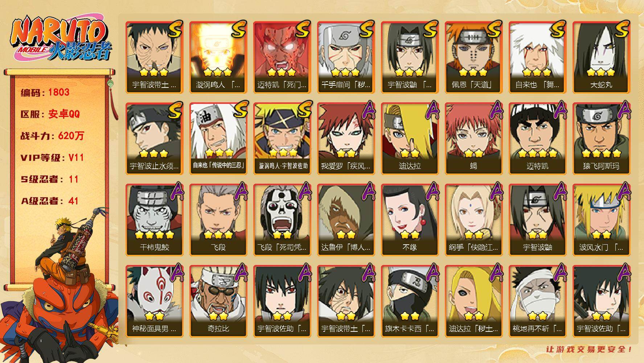Click the 编码: 1803 account code text
The width and height of the screenshot is (644, 363).
click(45, 92)
